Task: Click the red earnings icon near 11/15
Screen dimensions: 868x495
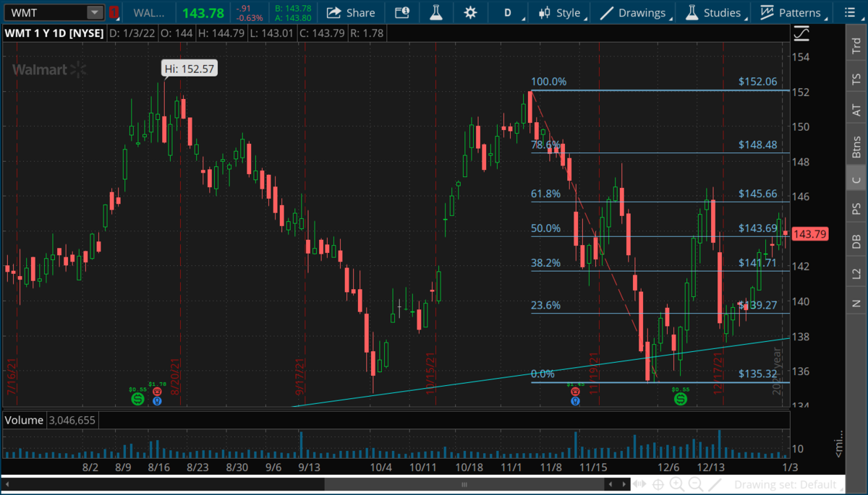Action: coord(575,392)
